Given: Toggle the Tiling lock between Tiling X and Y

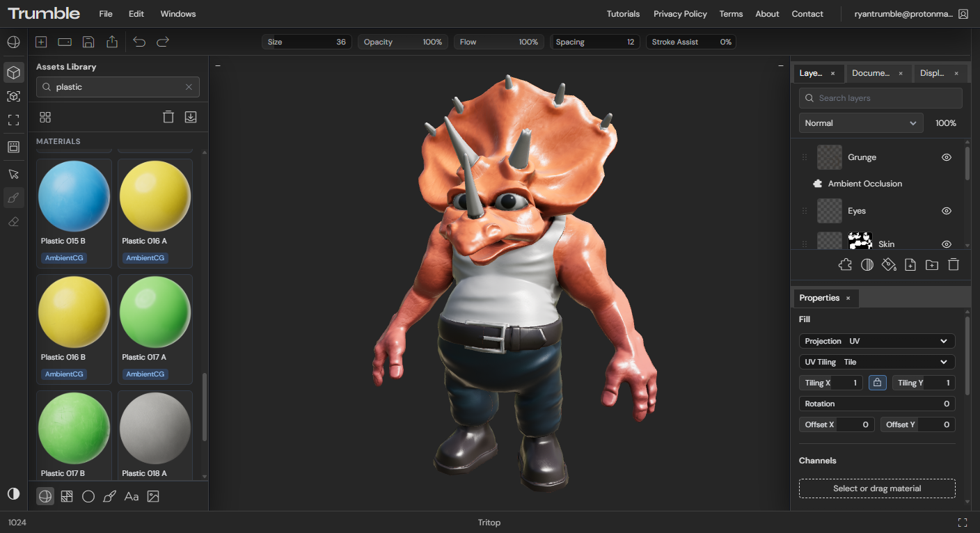Looking at the screenshot, I should click(877, 382).
